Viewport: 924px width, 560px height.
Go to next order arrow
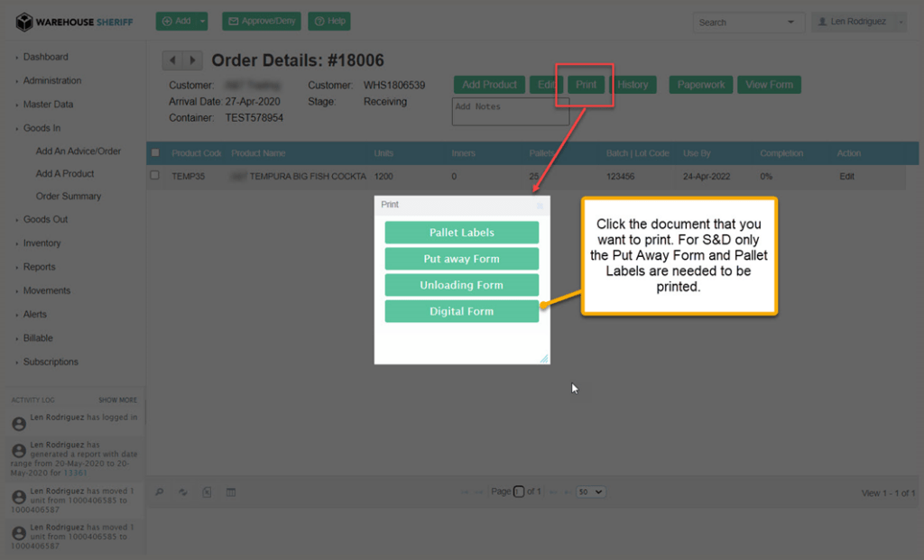click(x=192, y=61)
